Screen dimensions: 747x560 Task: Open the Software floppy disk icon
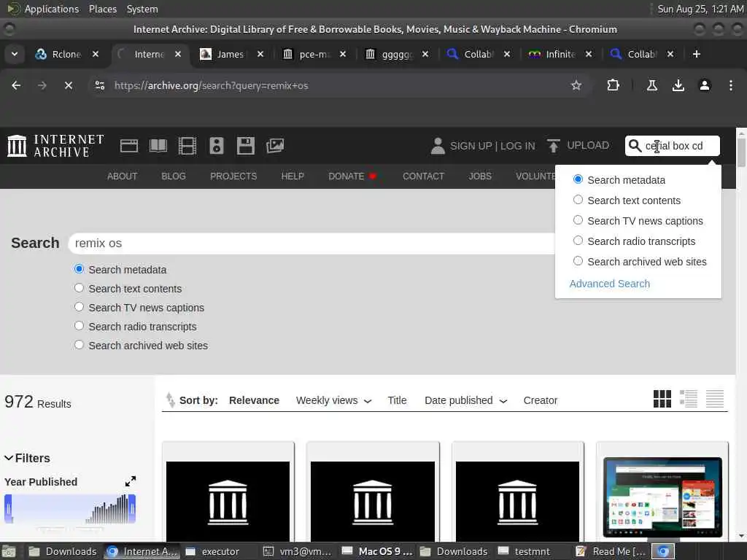pos(246,146)
